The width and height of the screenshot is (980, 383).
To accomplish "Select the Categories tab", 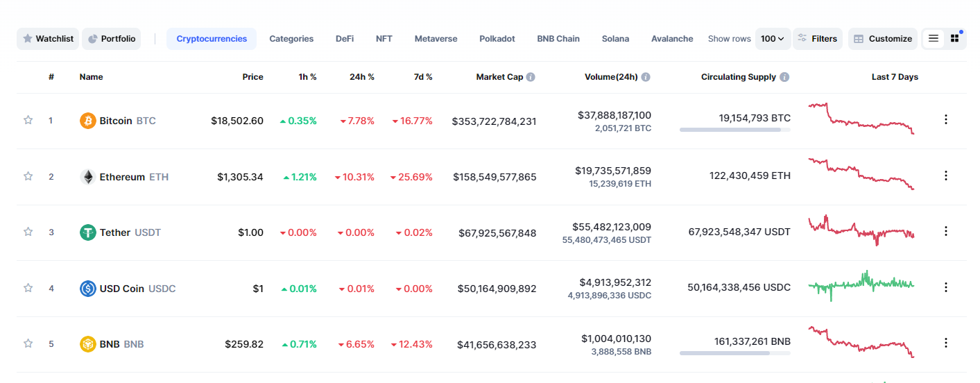I will (291, 39).
